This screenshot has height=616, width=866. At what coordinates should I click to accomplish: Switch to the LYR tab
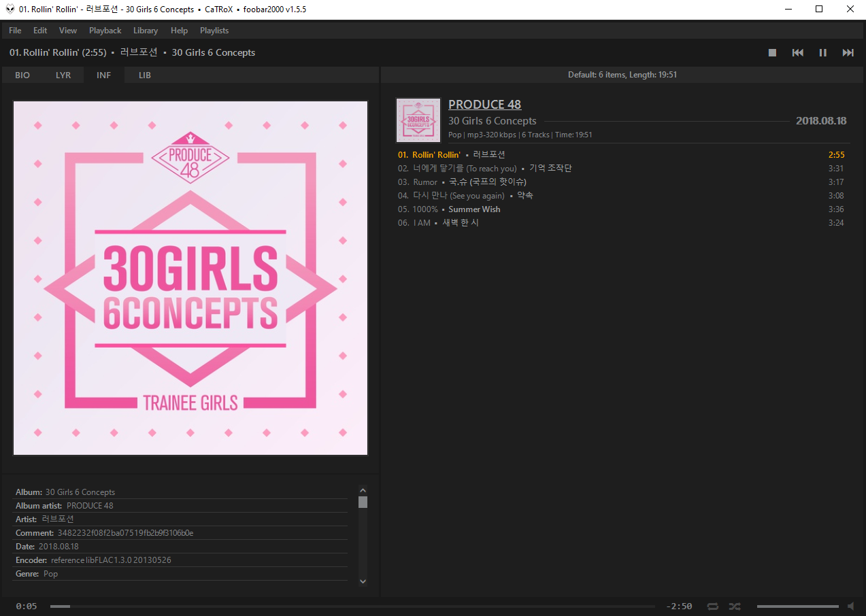click(63, 75)
